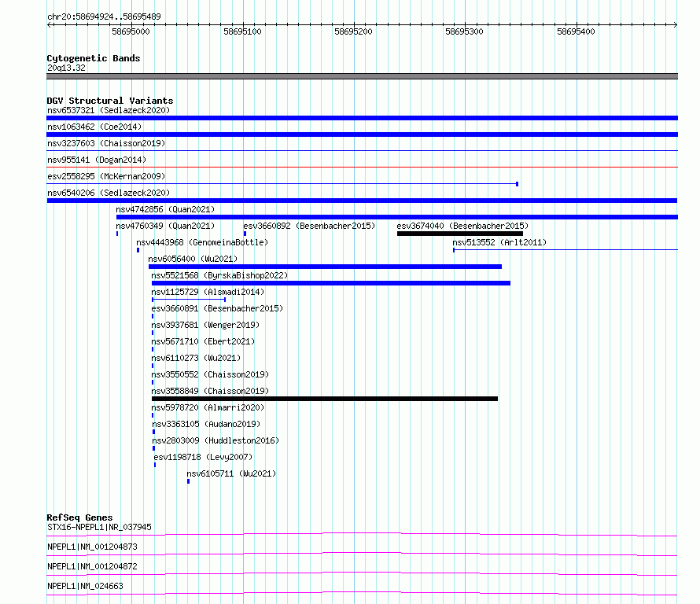Click the nsv955141 (Dogan2014) label

click(97, 160)
